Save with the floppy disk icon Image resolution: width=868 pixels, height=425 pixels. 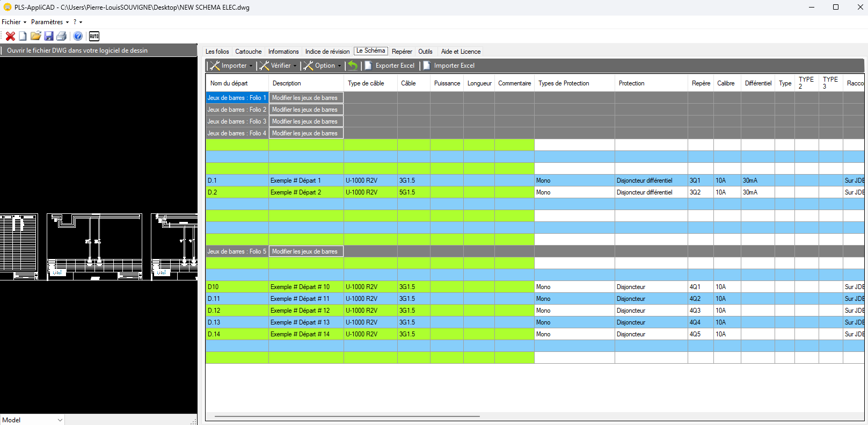[49, 36]
